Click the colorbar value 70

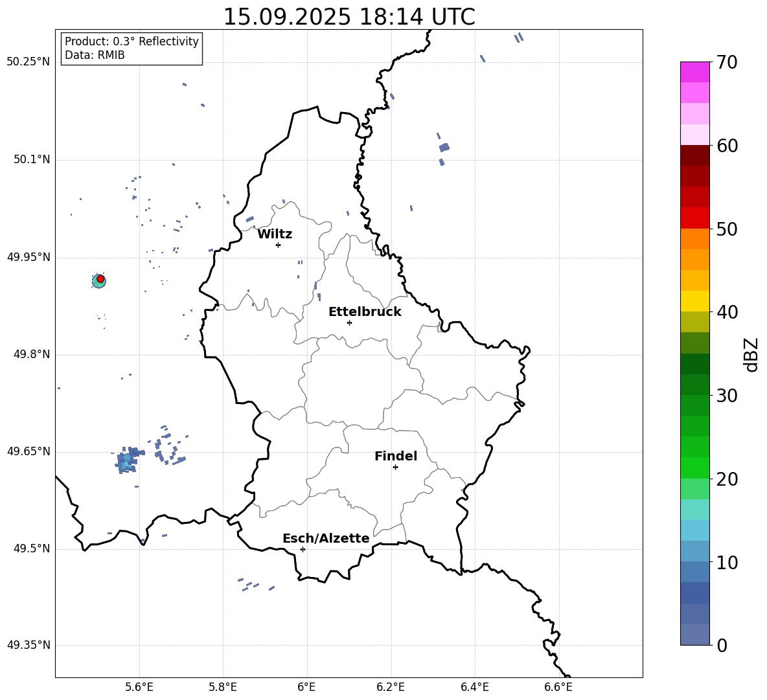point(727,62)
